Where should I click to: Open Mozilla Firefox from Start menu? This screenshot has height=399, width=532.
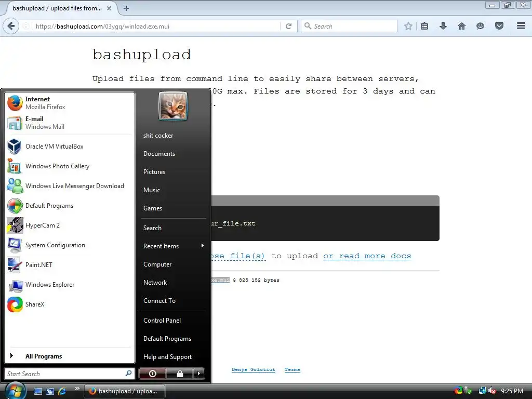(69, 103)
